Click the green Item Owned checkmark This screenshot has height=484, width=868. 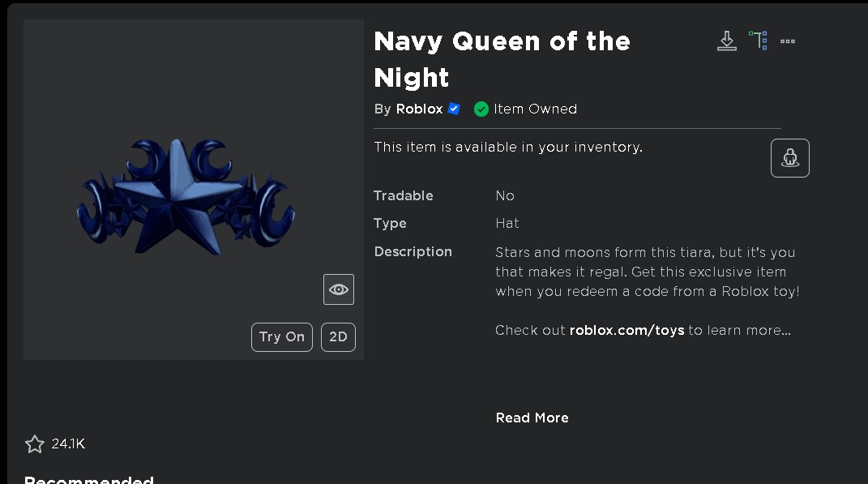pyautogui.click(x=481, y=109)
